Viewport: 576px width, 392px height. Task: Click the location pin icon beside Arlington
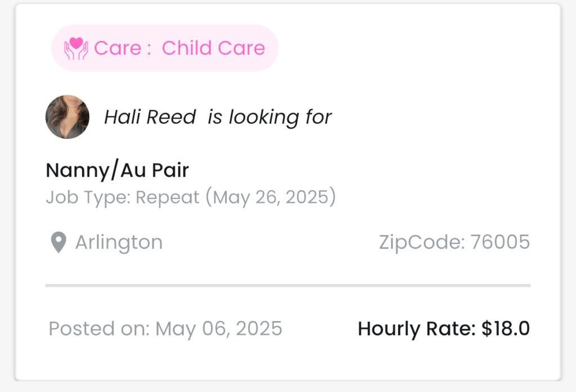click(x=58, y=242)
